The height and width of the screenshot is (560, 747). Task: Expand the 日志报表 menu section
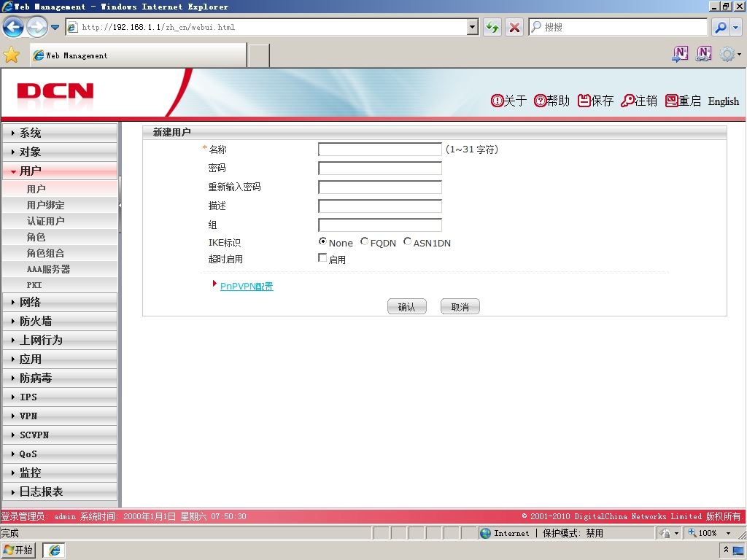[x=60, y=491]
